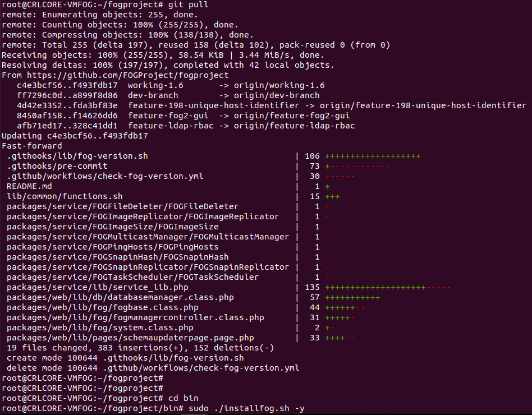Viewport: 532px width, 415px height.
Task: Click the databasemanager.class.php path
Action: tap(120, 297)
